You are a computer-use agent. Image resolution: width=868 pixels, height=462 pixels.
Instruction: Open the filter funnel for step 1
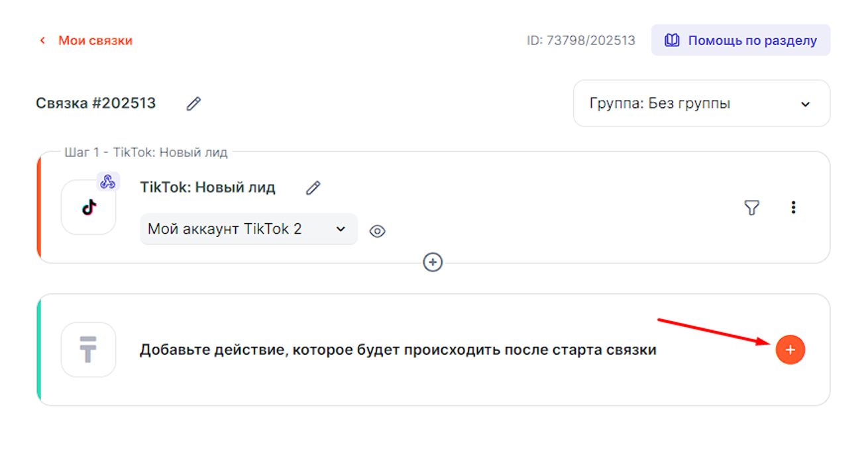tap(751, 208)
